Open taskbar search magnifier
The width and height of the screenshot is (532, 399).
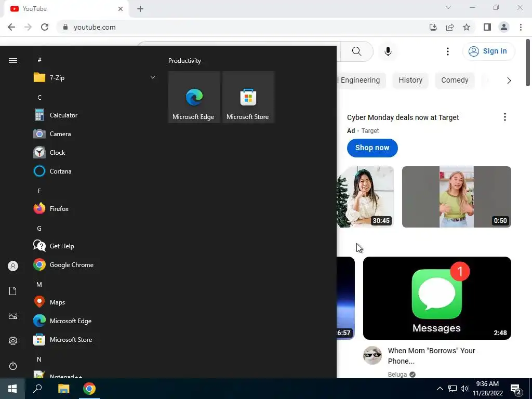click(37, 389)
